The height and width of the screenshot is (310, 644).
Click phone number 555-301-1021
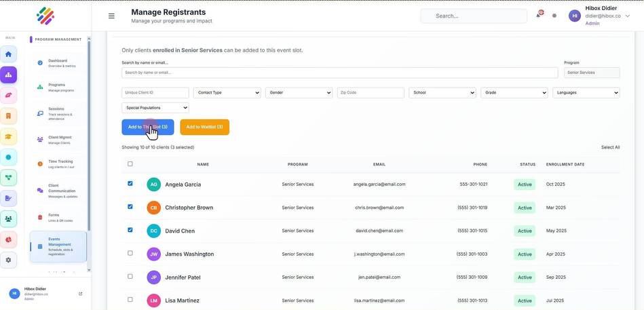pyautogui.click(x=474, y=185)
